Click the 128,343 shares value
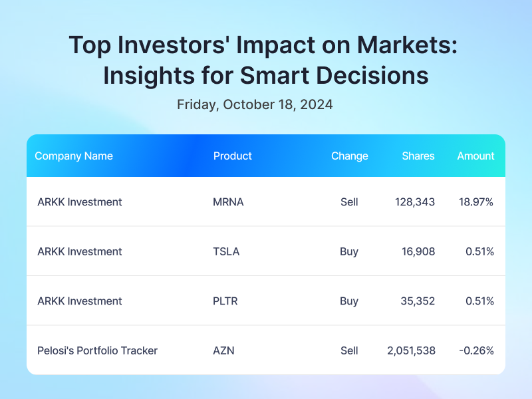532x399 pixels. [414, 202]
